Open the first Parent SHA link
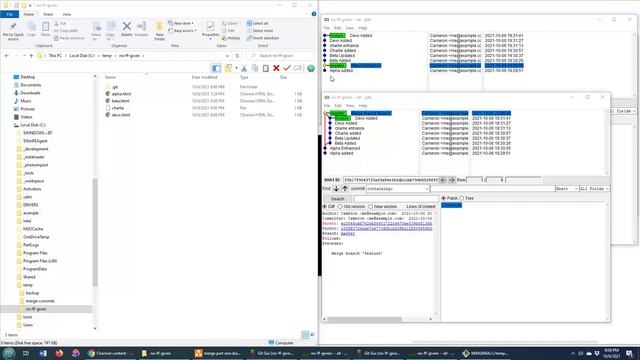Image resolution: width=640 pixels, height=360 pixels. point(386,224)
